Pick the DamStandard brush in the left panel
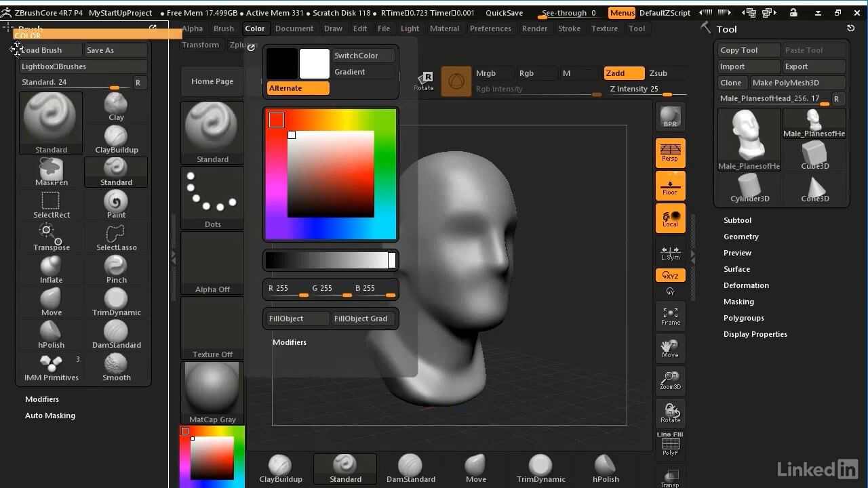Viewport: 868px width, 488px height. (116, 333)
